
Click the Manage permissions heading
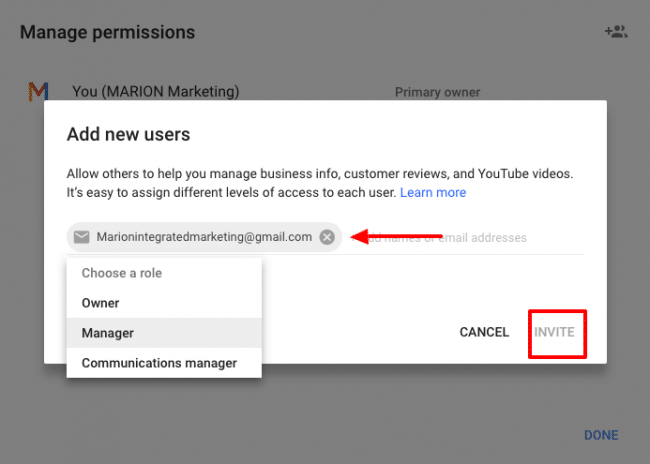point(107,32)
